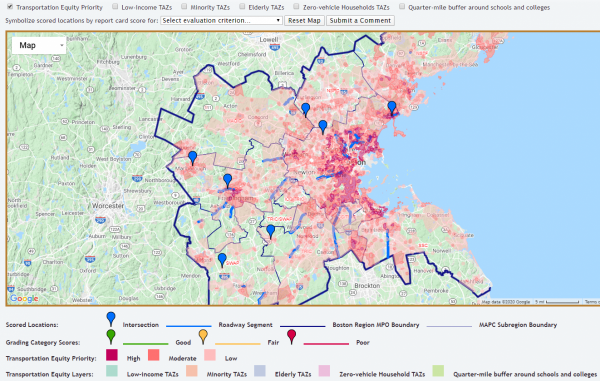Enable Zero-vehicle Households TAZs layer
The height and width of the screenshot is (381, 600).
297,7
